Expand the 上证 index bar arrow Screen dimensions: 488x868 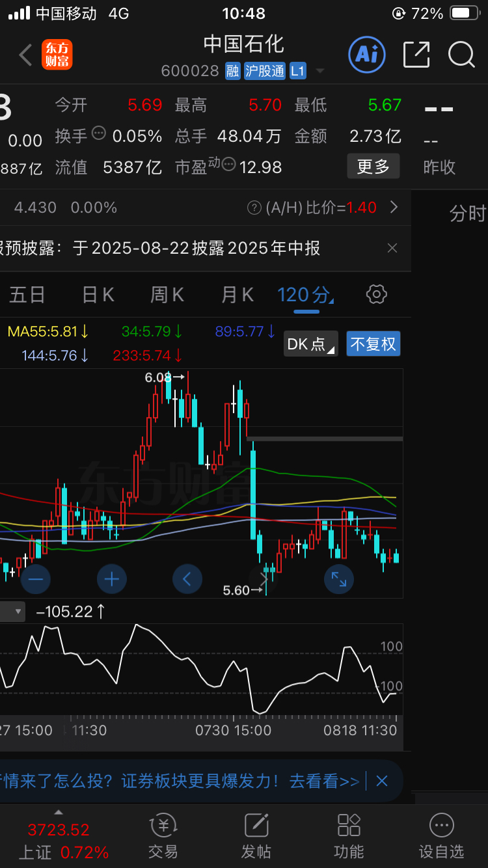(58, 812)
